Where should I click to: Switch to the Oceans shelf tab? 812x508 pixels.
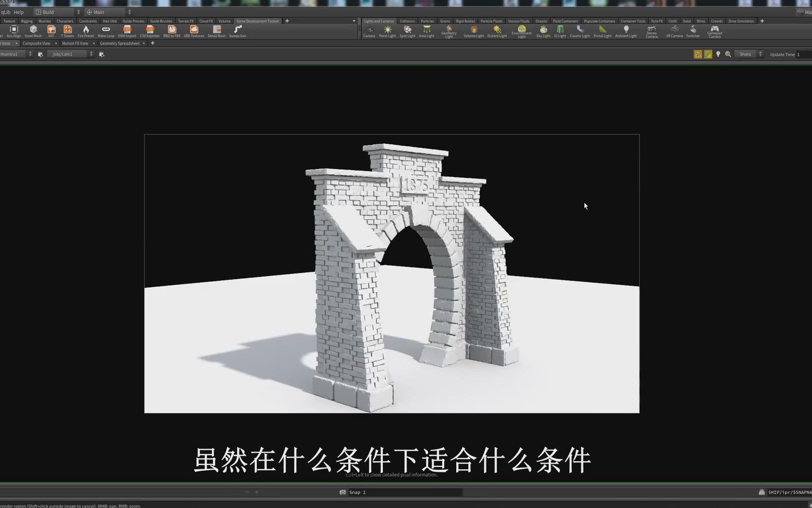(541, 21)
